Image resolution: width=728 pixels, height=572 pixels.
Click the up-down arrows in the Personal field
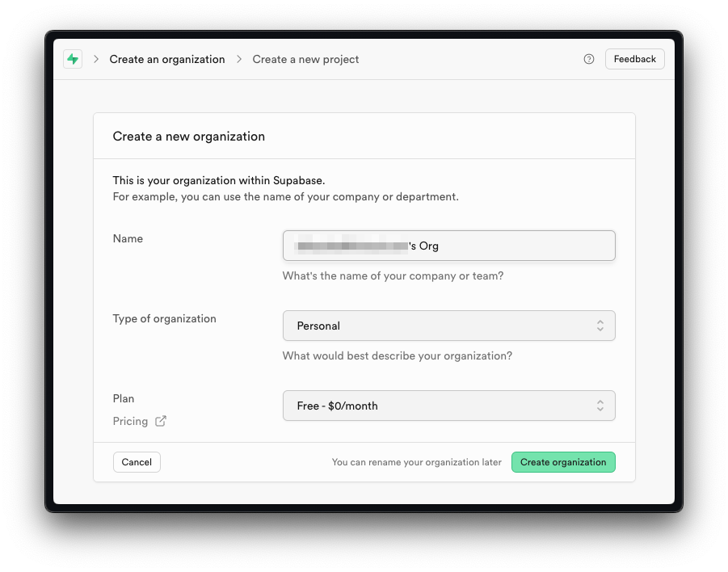pos(600,326)
